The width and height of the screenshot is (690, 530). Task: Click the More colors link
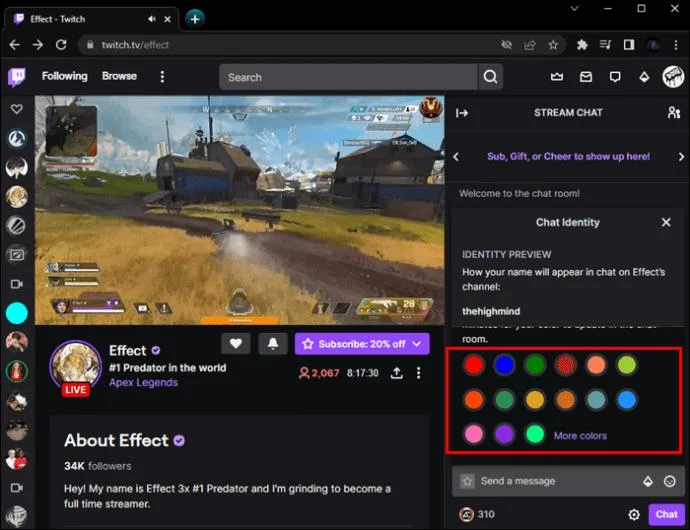click(x=580, y=436)
